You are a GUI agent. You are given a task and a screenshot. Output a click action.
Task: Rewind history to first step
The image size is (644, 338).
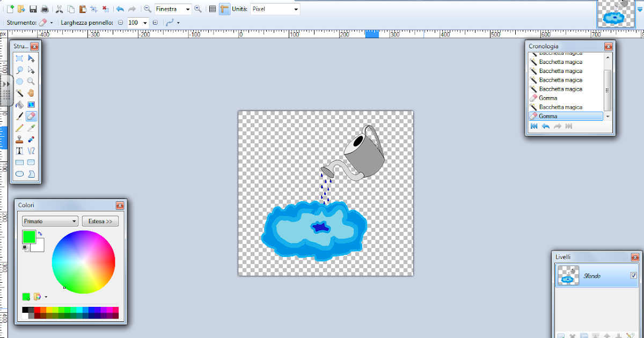click(x=534, y=126)
